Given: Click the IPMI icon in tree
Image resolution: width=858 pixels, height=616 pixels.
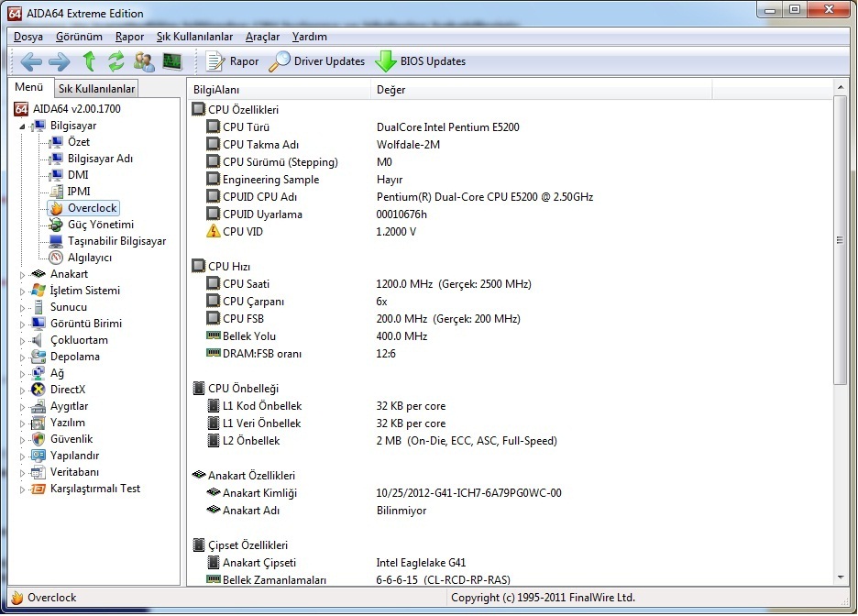Looking at the screenshot, I should pyautogui.click(x=56, y=192).
